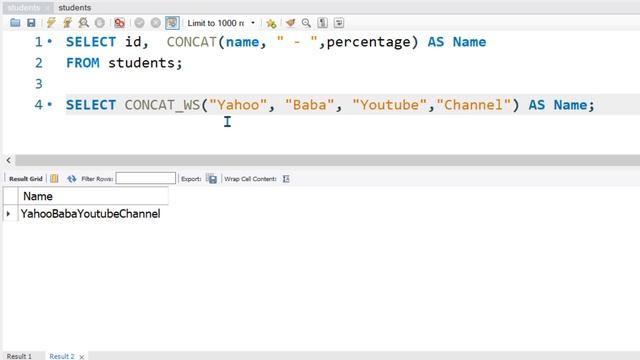Click the FROM keyword on line 2
The height and width of the screenshot is (360, 640).
pos(83,63)
